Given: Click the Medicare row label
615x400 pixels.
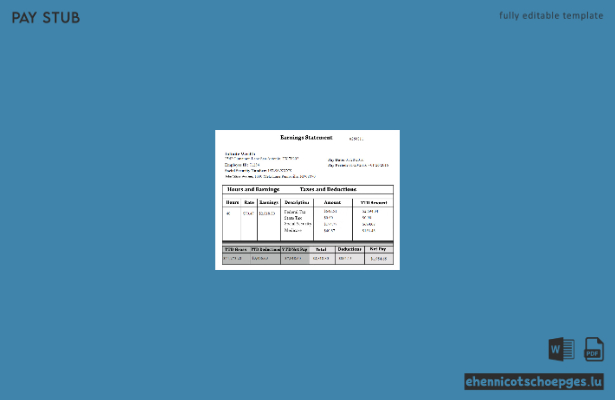Looking at the screenshot, I should pyautogui.click(x=293, y=230).
